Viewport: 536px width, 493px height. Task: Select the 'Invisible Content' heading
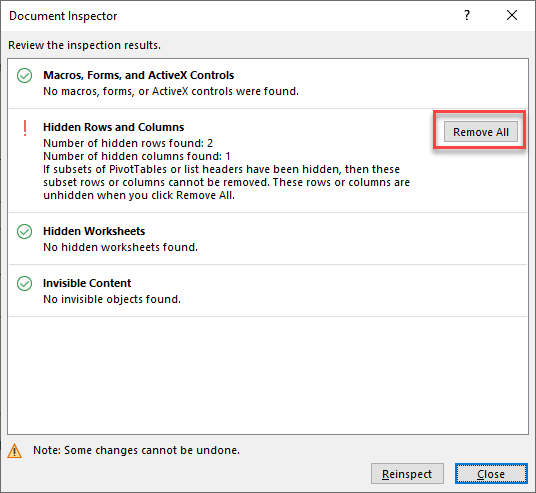(87, 283)
